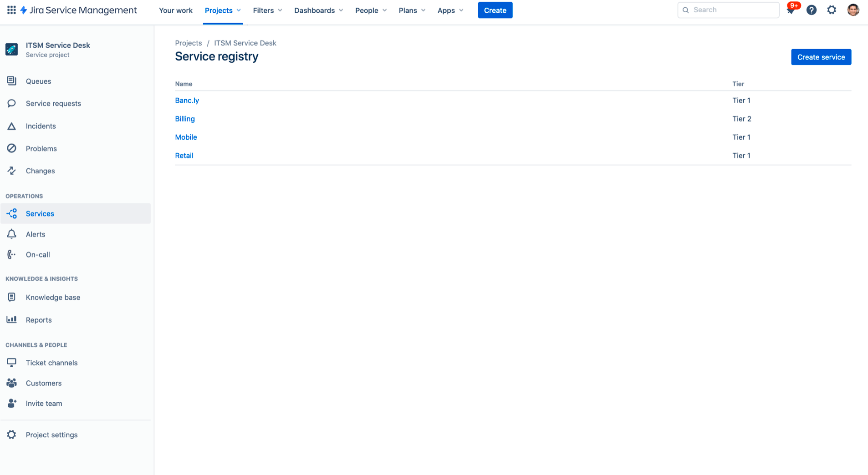Open the Alerts bell icon
The width and height of the screenshot is (868, 475).
pyautogui.click(x=11, y=234)
